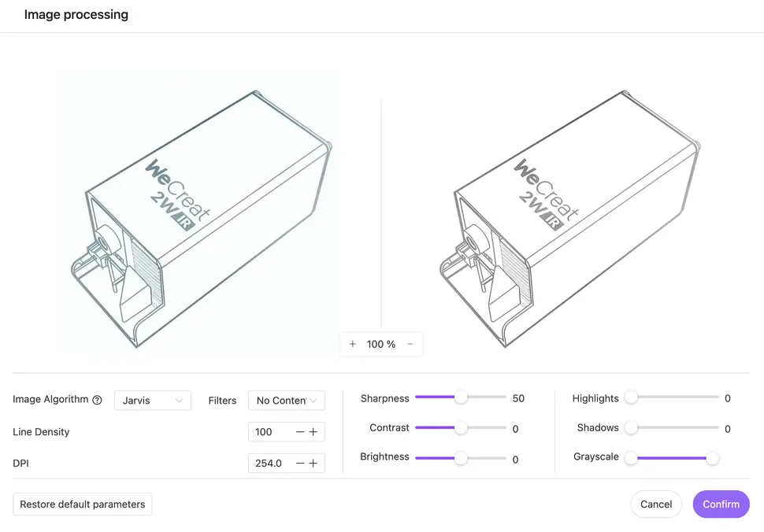
Task: Click the right Grayscale slider handle
Action: [712, 457]
